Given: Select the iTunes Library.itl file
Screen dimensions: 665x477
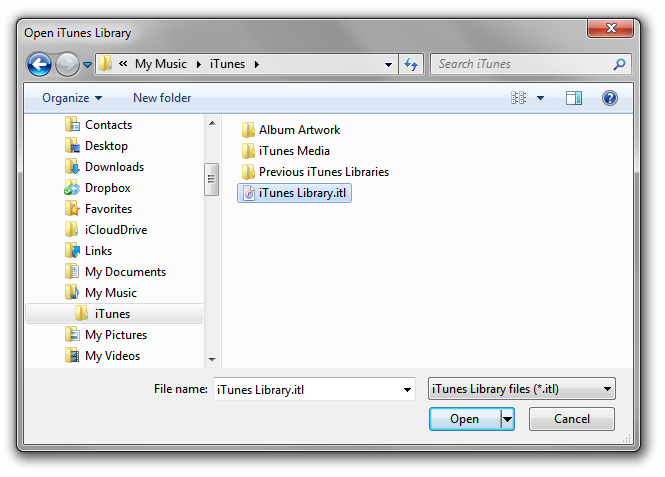Looking at the screenshot, I should pos(294,193).
